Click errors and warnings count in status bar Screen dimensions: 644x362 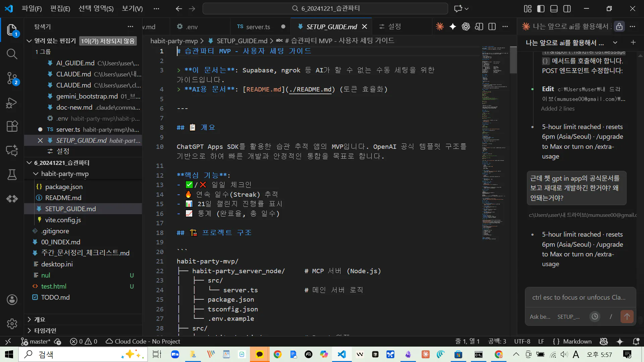click(x=84, y=342)
